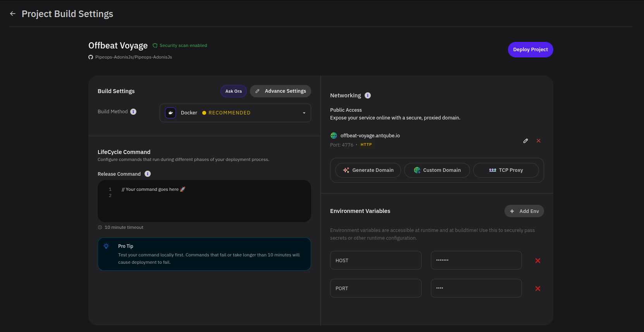644x332 pixels.
Task: Click the GitHub repository icon
Action: [91, 57]
